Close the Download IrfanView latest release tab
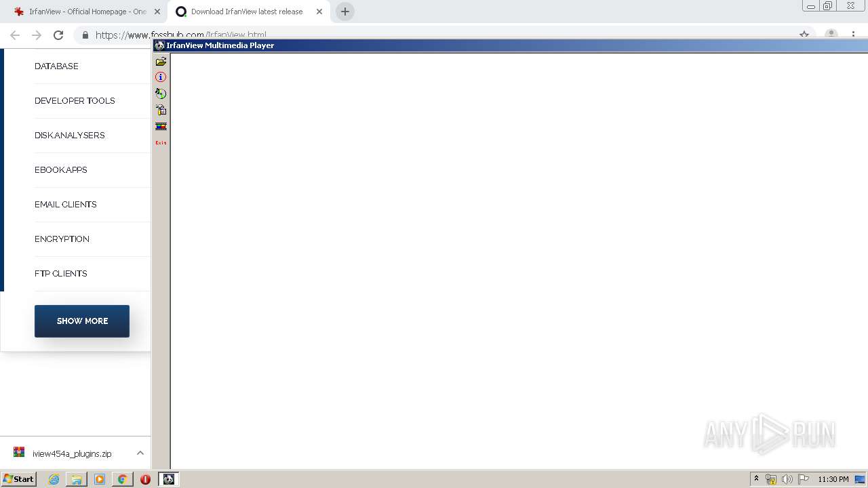Screen dimensions: 868x488 (319, 12)
